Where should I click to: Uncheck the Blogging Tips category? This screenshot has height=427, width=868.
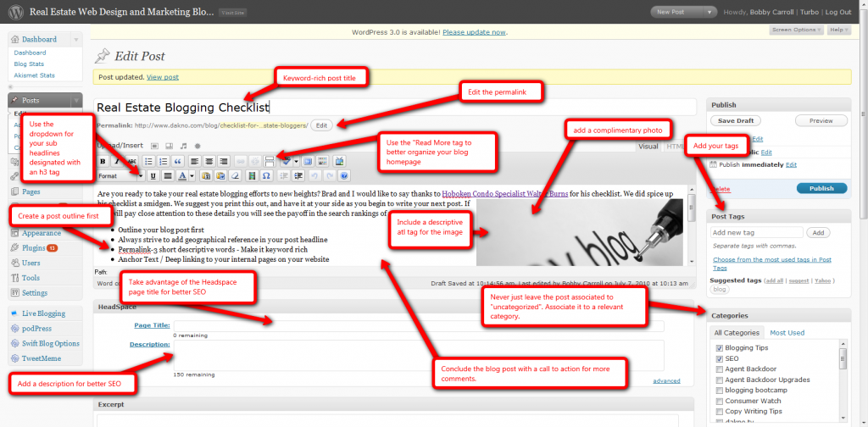[x=719, y=348]
